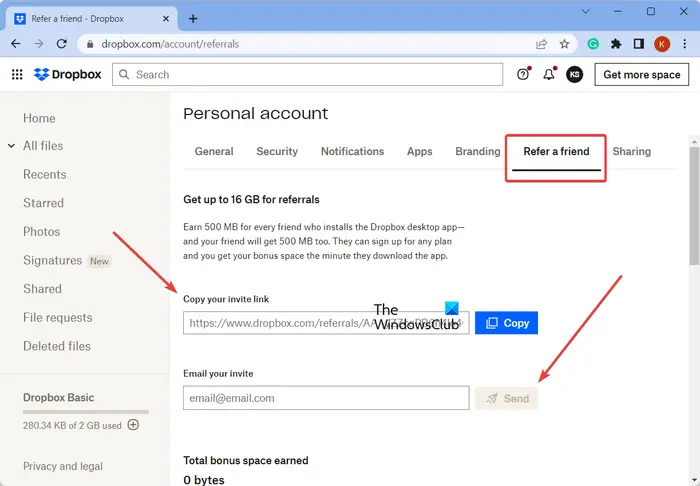Click the 'Personal account' heading

click(x=255, y=113)
